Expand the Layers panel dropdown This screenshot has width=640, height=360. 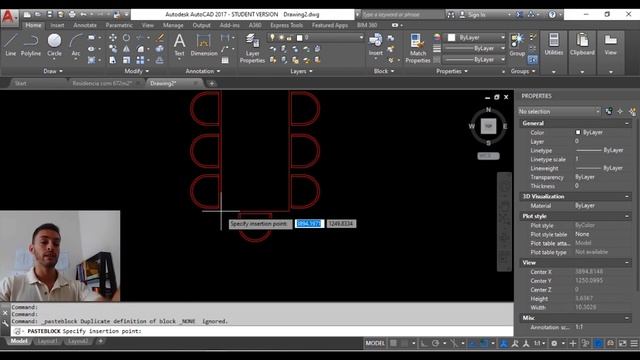click(x=301, y=71)
